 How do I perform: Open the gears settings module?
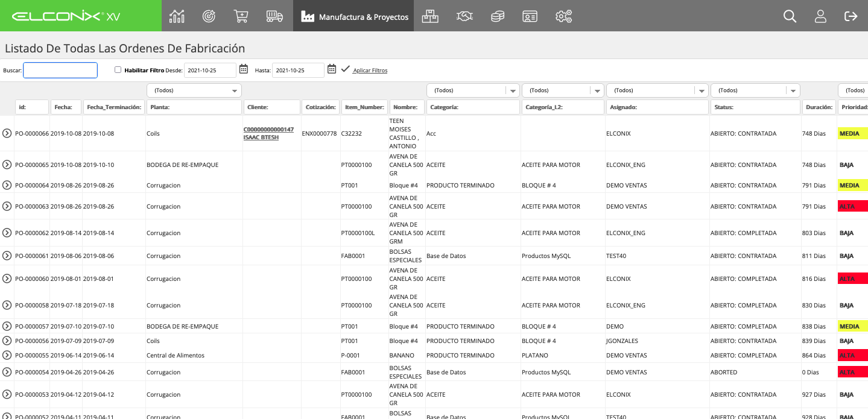tap(563, 16)
